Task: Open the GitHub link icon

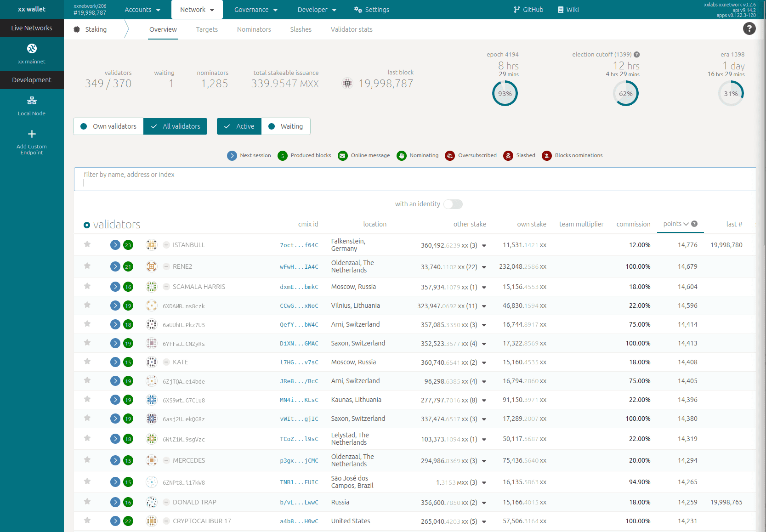Action: click(x=517, y=10)
